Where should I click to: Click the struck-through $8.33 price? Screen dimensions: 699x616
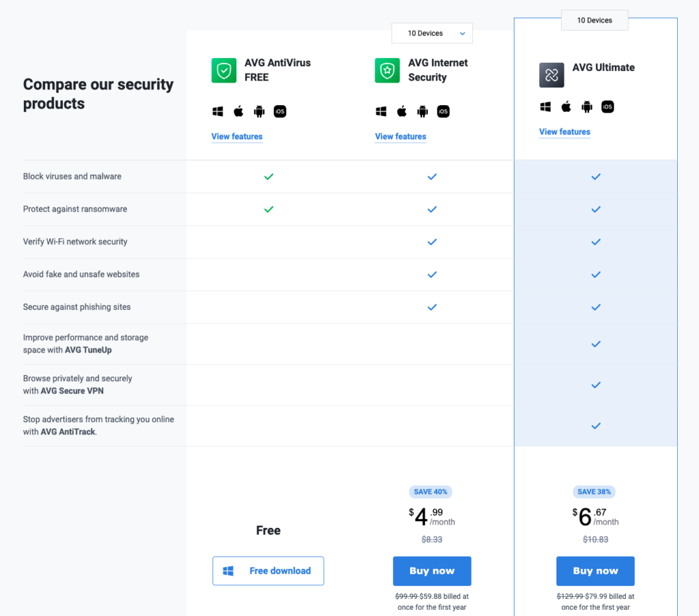pyautogui.click(x=432, y=540)
